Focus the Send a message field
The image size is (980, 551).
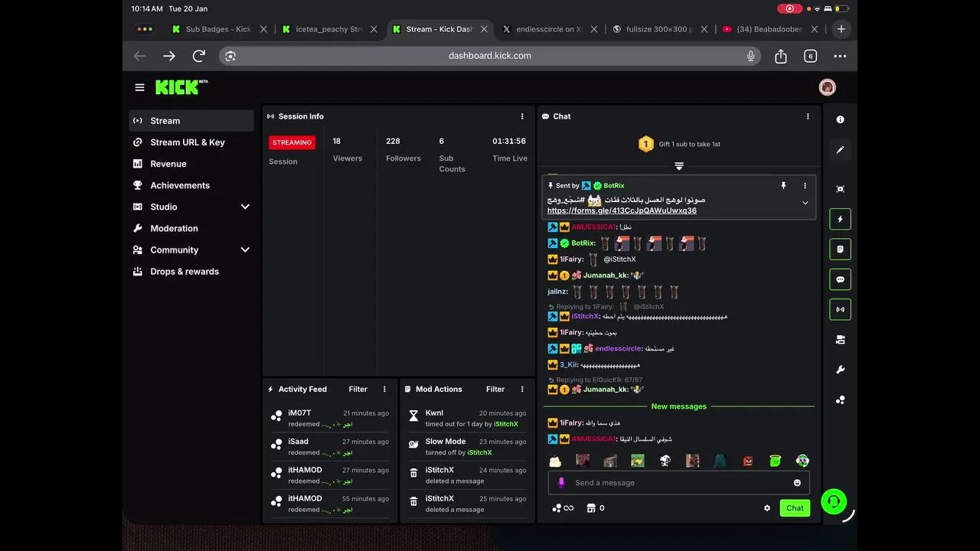(678, 483)
